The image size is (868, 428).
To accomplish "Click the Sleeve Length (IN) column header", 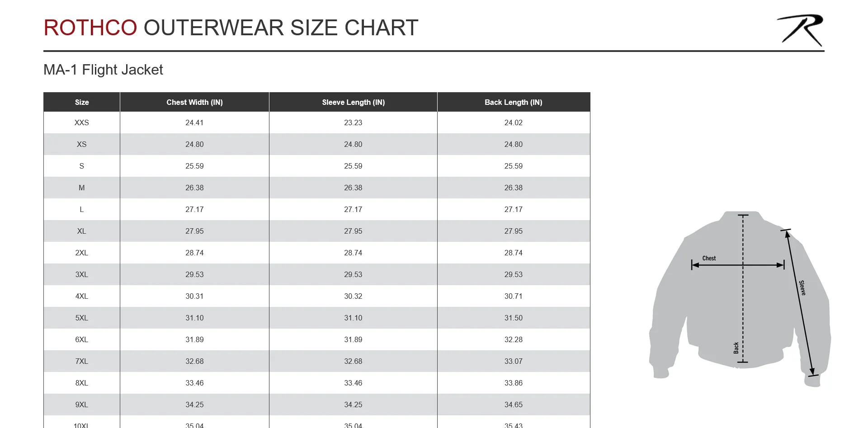I will [x=353, y=102].
